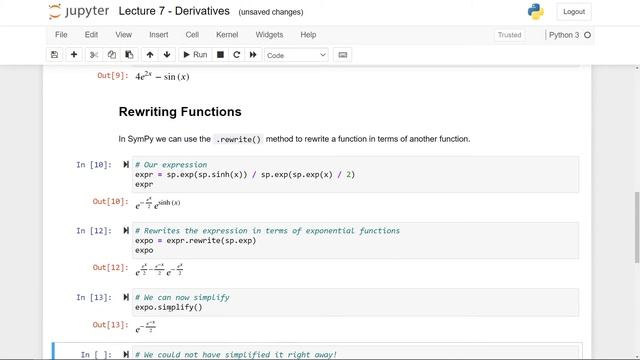Run the empty In [ ] cell icon
This screenshot has height=360, width=640.
pos(126,355)
